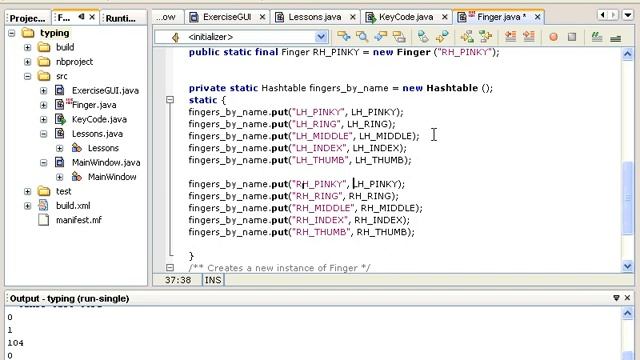Select ExerciseGUI.java in the file tree
The height and width of the screenshot is (360, 640).
click(105, 91)
